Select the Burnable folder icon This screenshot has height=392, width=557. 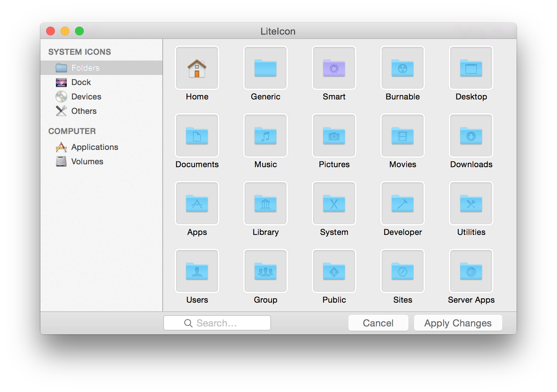tap(403, 68)
